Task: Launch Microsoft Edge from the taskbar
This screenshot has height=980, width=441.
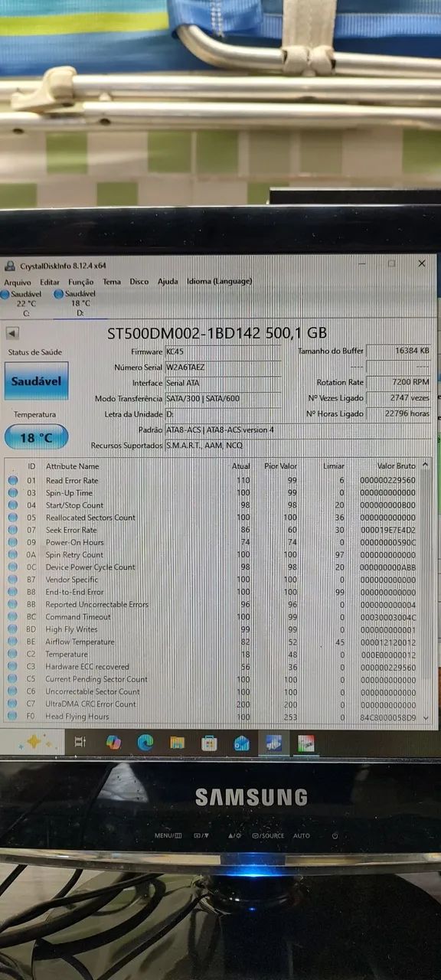Action: (x=145, y=742)
